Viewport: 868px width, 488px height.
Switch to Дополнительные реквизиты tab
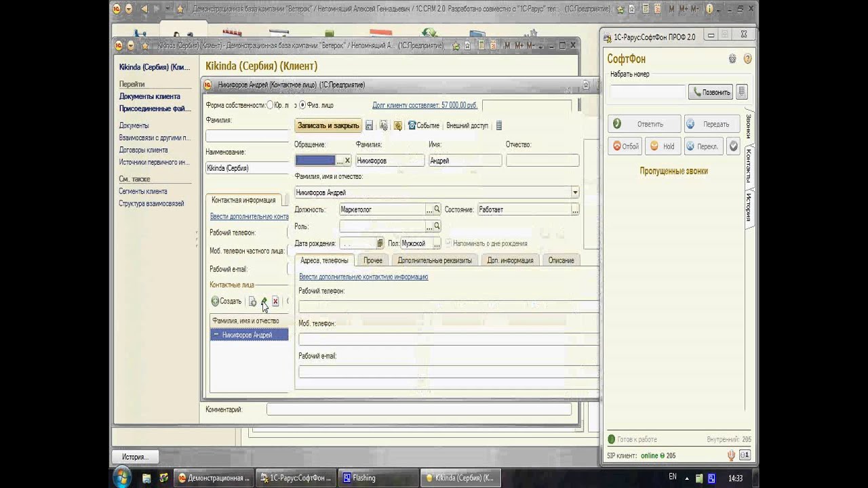(434, 260)
